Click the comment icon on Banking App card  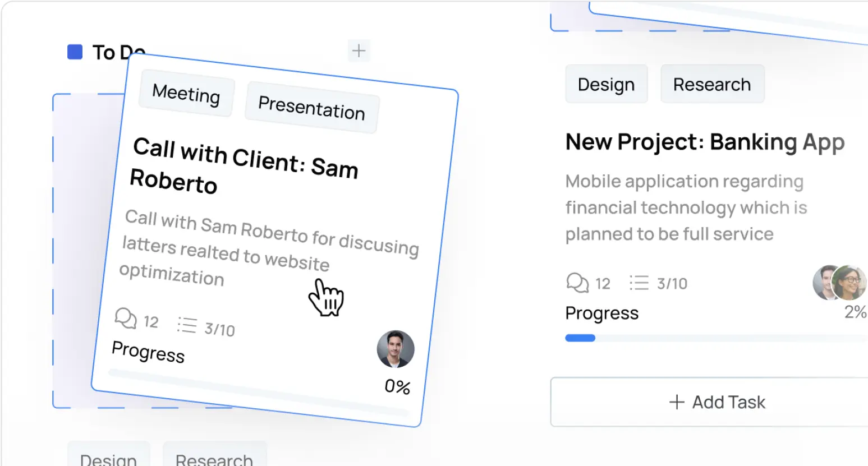point(577,283)
